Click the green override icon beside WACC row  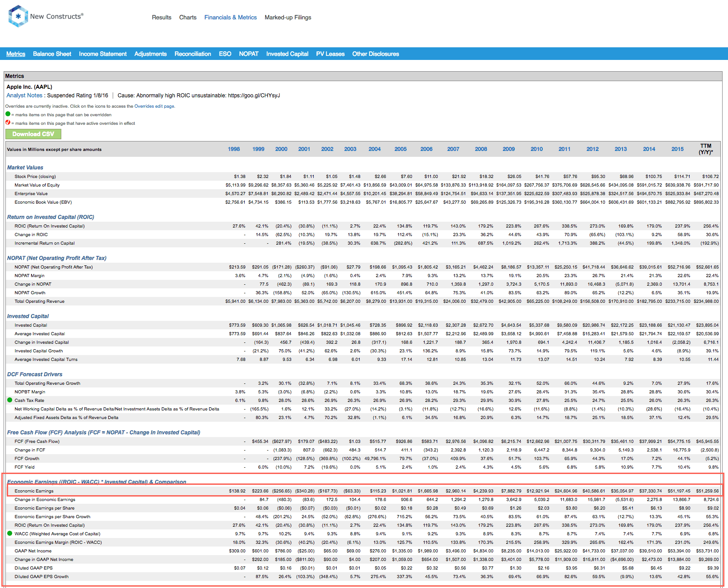pyautogui.click(x=9, y=533)
